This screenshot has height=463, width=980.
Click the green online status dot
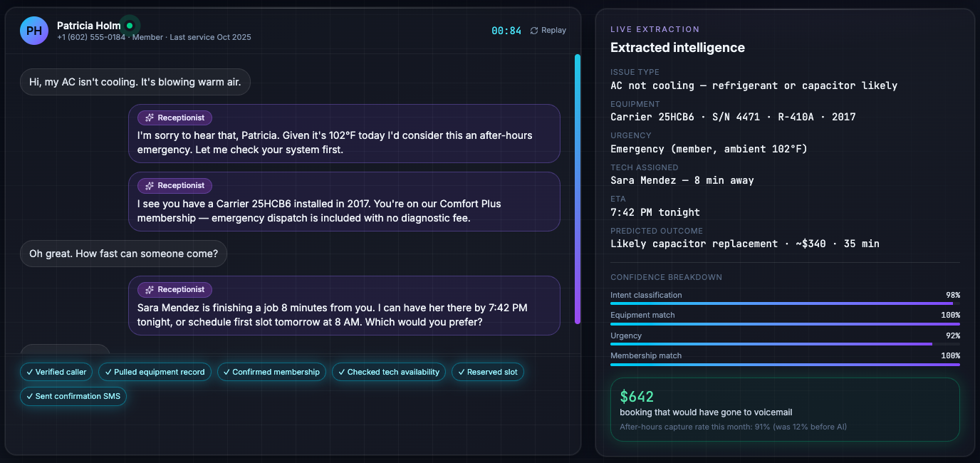130,26
